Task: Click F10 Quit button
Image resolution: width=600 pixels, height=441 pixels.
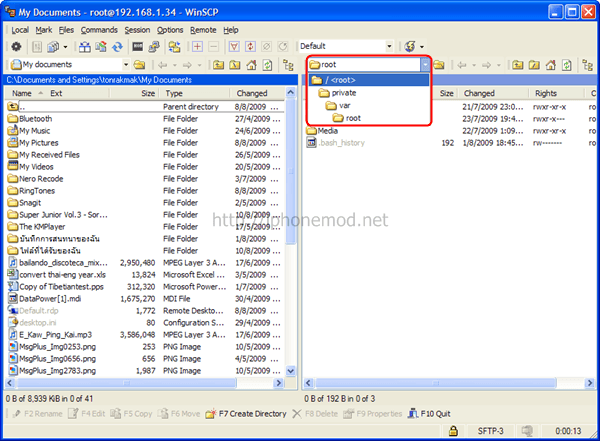Action: [429, 414]
